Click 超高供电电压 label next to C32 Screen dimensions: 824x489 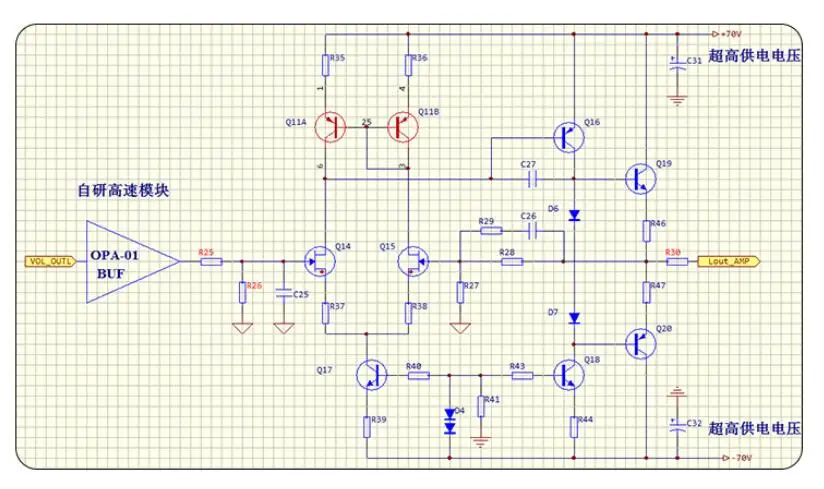(755, 428)
